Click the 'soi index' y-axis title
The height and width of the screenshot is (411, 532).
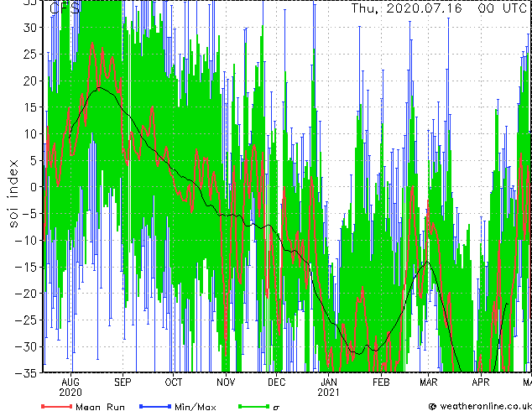[13, 193]
